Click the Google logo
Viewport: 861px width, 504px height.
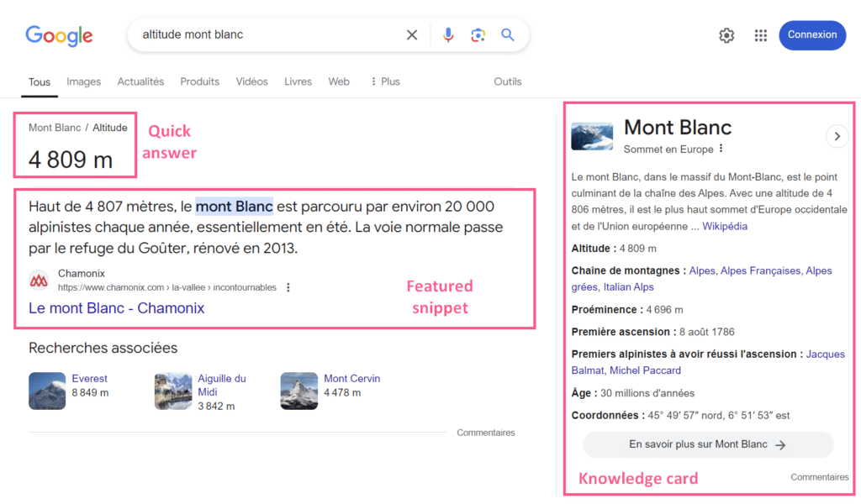pyautogui.click(x=59, y=35)
